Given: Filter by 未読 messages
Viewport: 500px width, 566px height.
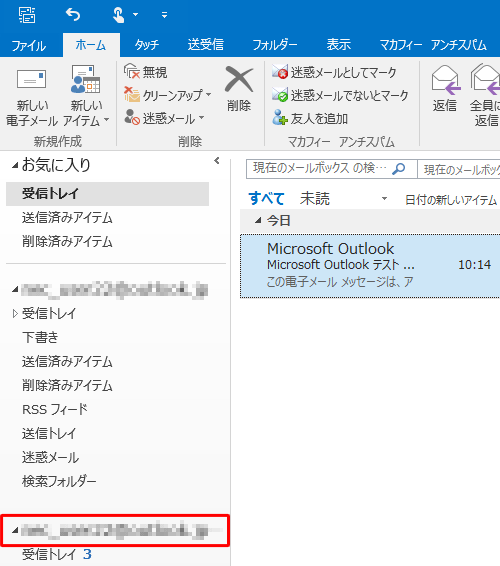Looking at the screenshot, I should pos(315,199).
